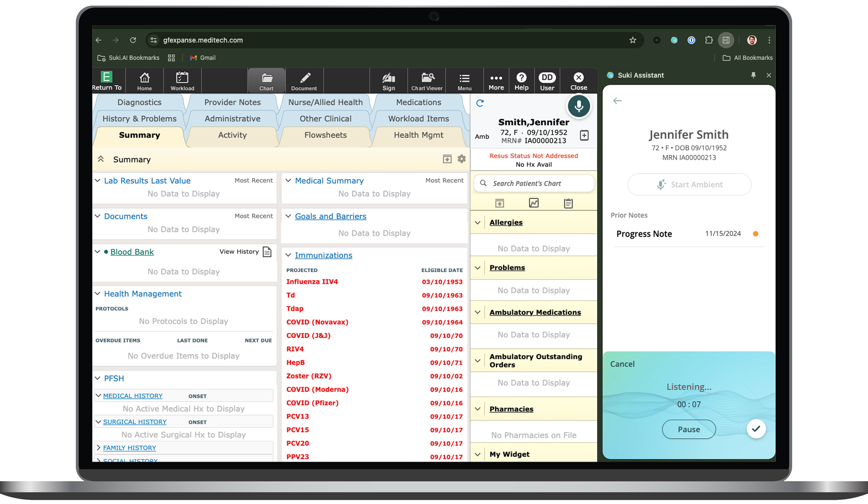The height and width of the screenshot is (504, 868).
Task: Open the browser extensions puzzle icon
Action: pos(709,40)
